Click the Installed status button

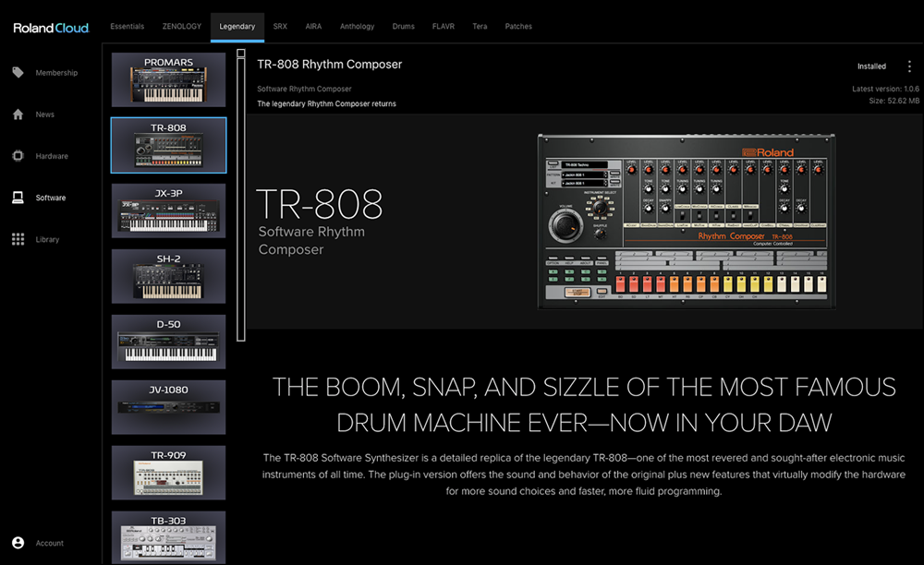871,66
